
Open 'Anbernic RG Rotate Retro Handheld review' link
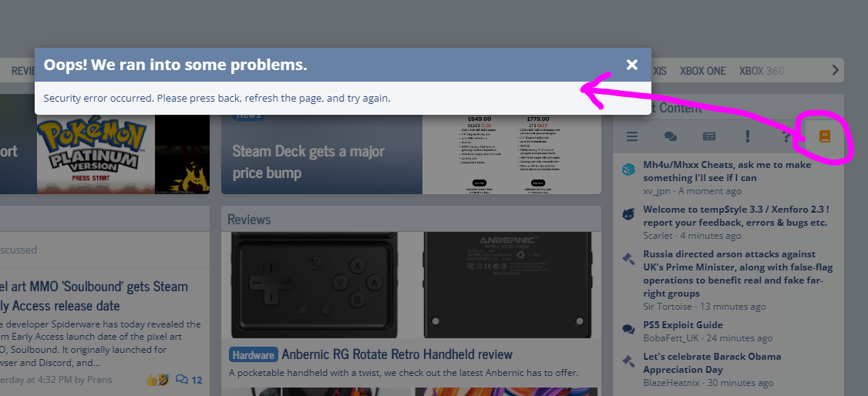pyautogui.click(x=397, y=354)
